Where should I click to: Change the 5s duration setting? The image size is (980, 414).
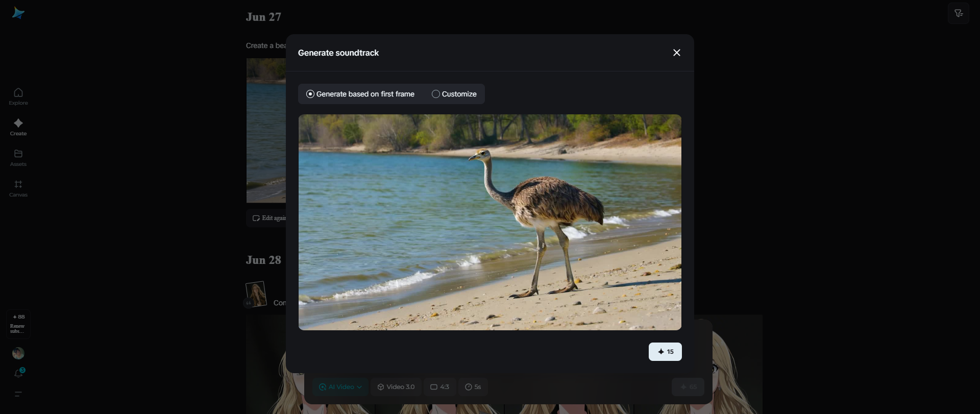473,387
